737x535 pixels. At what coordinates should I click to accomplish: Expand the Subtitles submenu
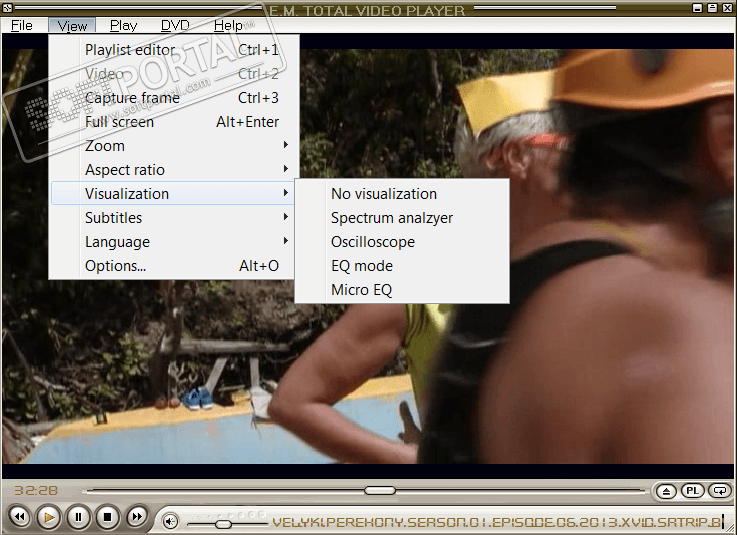pyautogui.click(x=173, y=218)
